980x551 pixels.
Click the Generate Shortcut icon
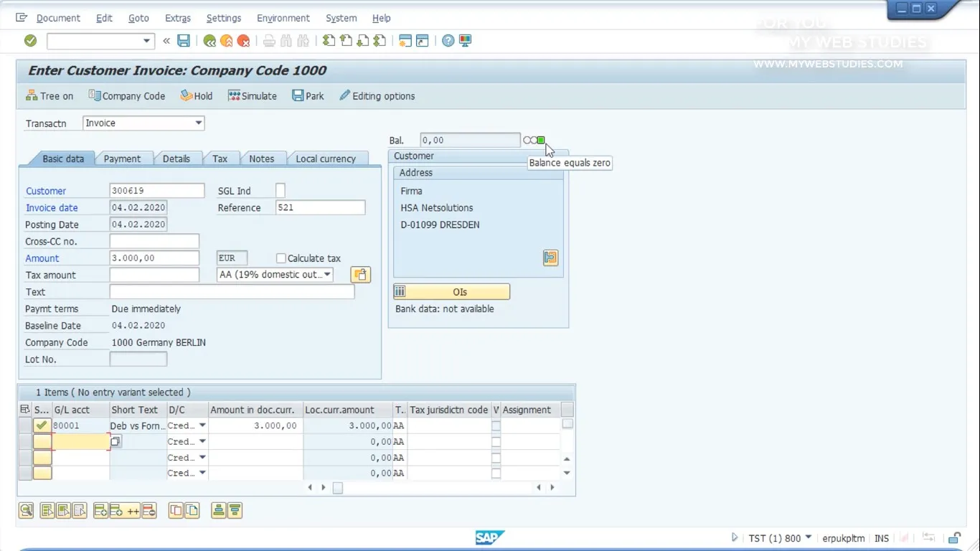(x=423, y=41)
